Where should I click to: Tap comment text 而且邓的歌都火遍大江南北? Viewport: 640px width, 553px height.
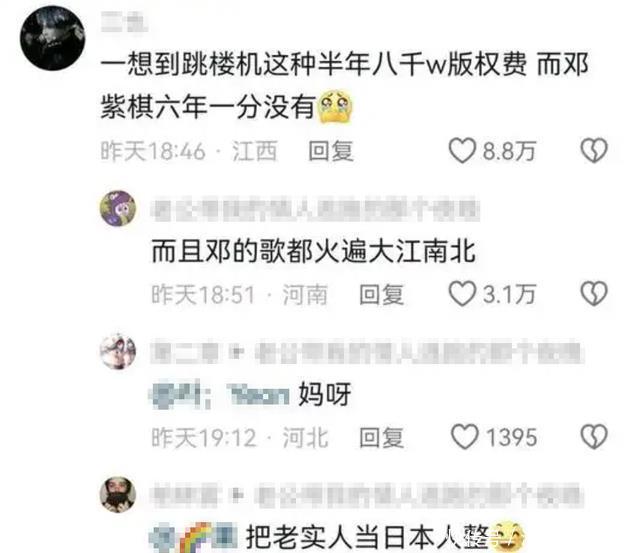(x=313, y=251)
